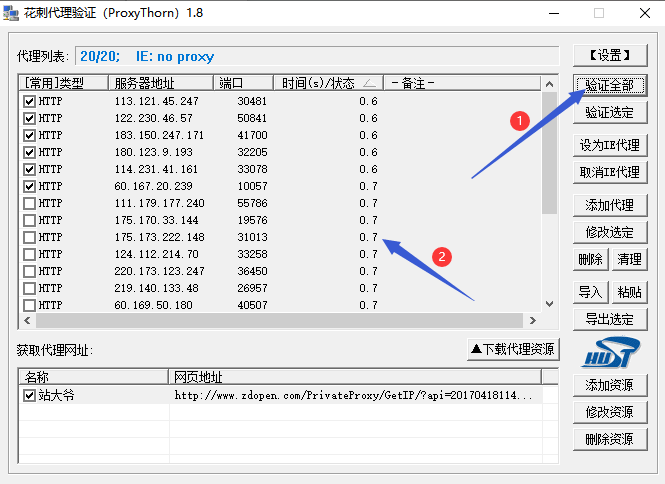
Task: Click the 导出选定 export button
Action: [609, 319]
